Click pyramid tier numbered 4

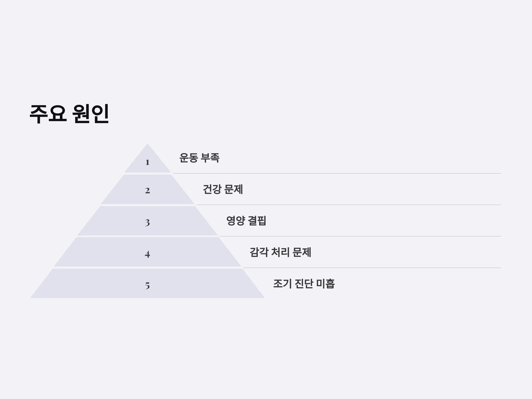point(147,252)
